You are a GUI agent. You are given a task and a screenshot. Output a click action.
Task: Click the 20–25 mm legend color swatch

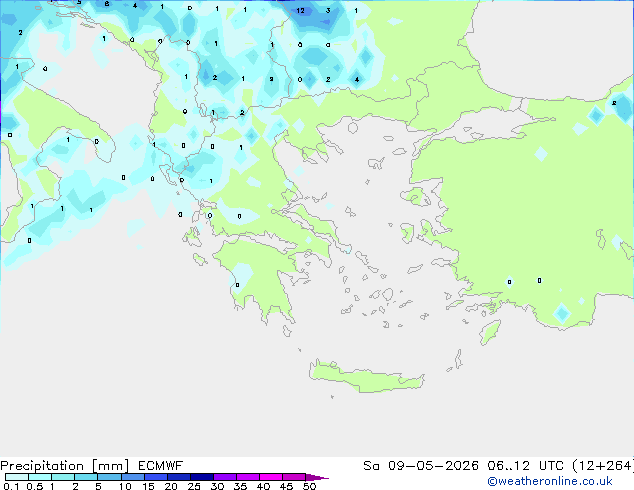[x=178, y=477]
